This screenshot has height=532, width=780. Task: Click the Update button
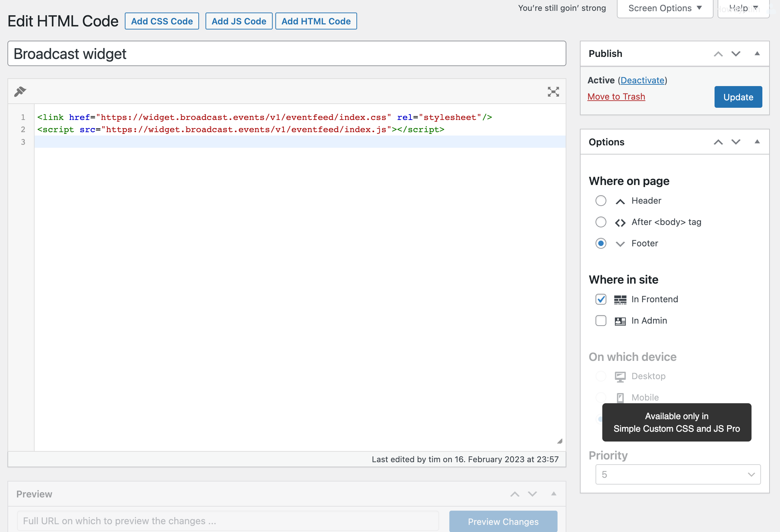pos(738,97)
